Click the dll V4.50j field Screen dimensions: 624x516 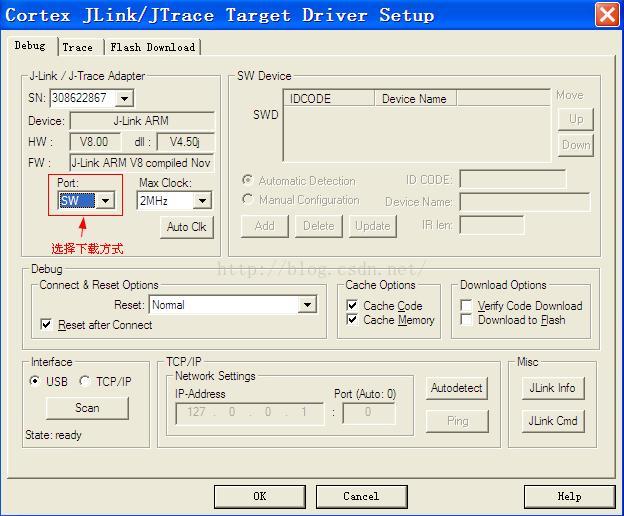click(x=185, y=142)
